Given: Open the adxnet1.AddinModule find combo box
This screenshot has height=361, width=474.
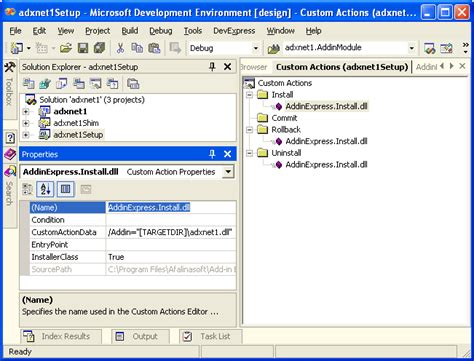Looking at the screenshot, I should 411,48.
